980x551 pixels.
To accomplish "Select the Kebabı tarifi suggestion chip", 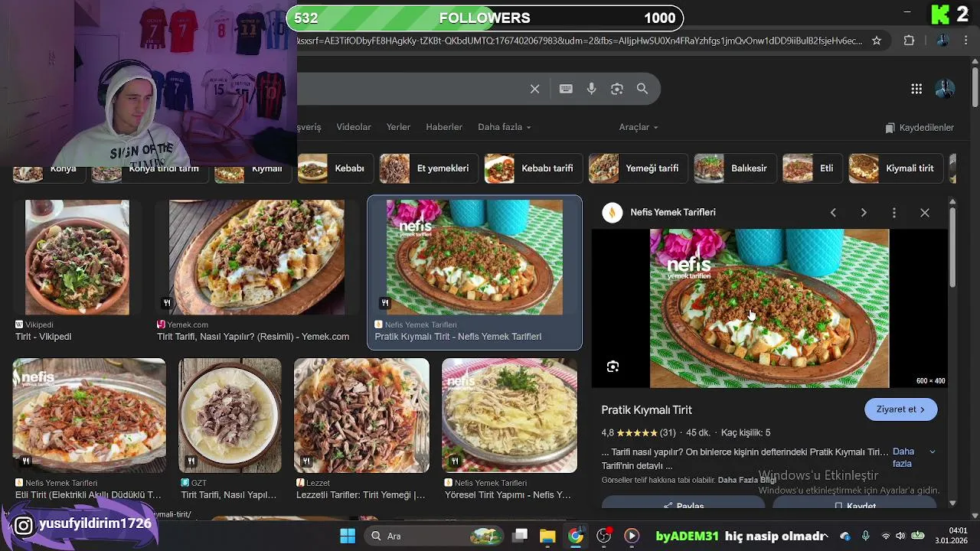I will click(533, 168).
